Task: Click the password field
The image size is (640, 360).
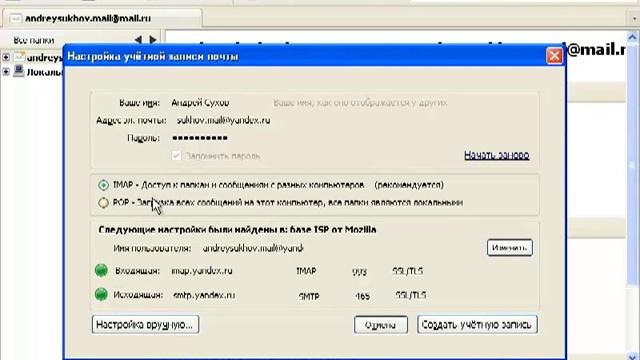Action: click(200, 138)
